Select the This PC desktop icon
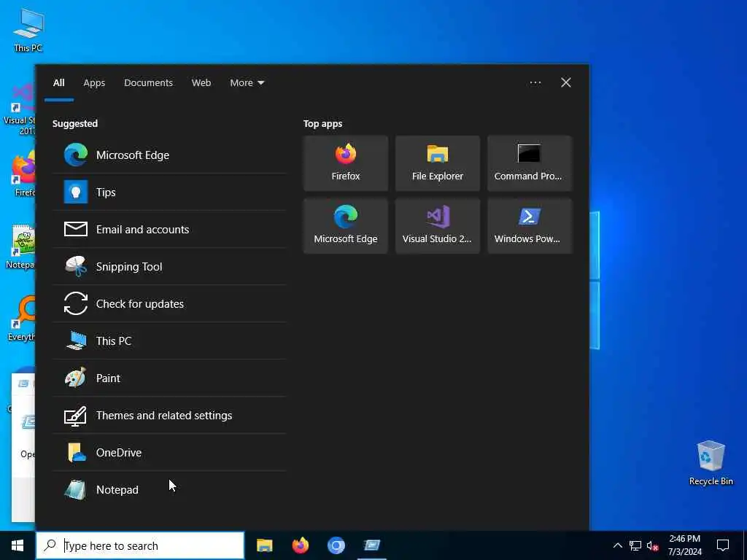747x560 pixels. tap(28, 30)
